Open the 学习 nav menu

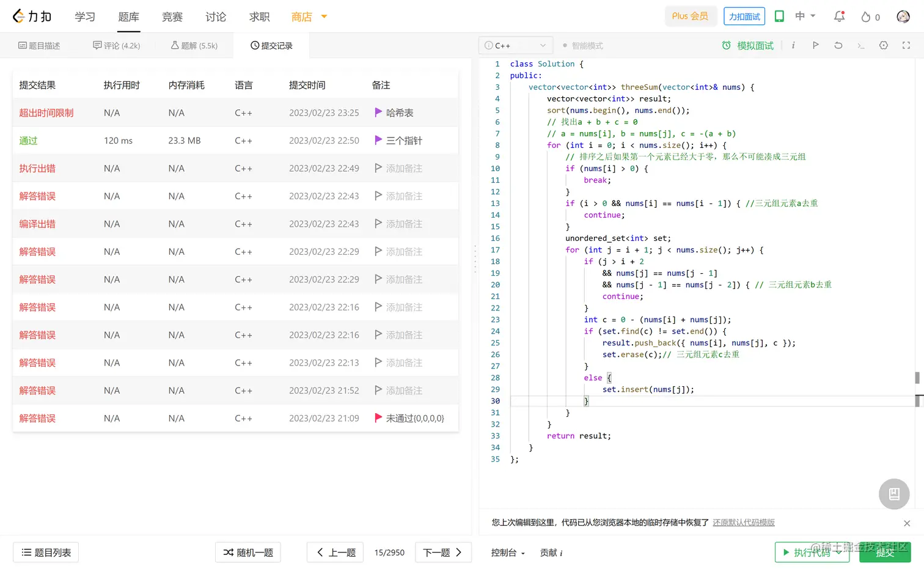point(85,17)
